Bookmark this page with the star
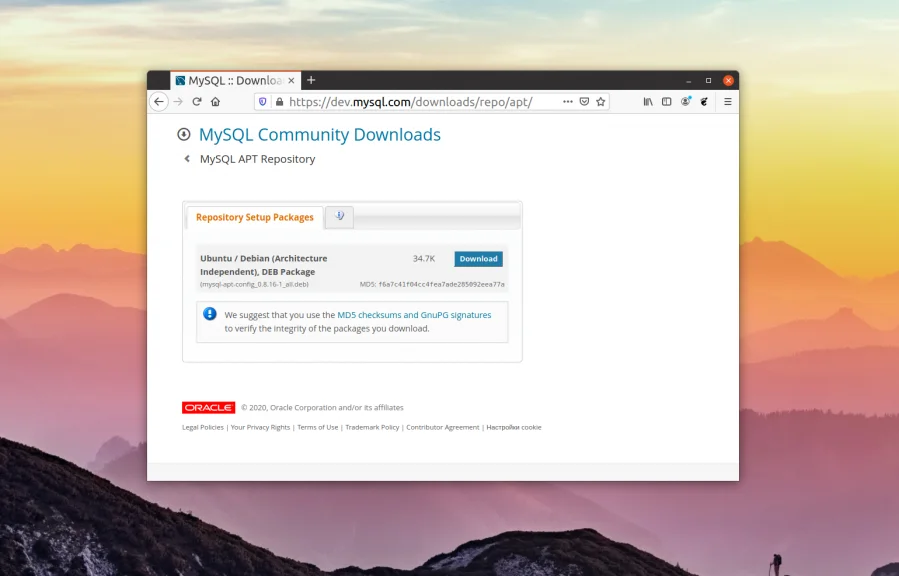Viewport: 899px width, 576px height. 601,101
